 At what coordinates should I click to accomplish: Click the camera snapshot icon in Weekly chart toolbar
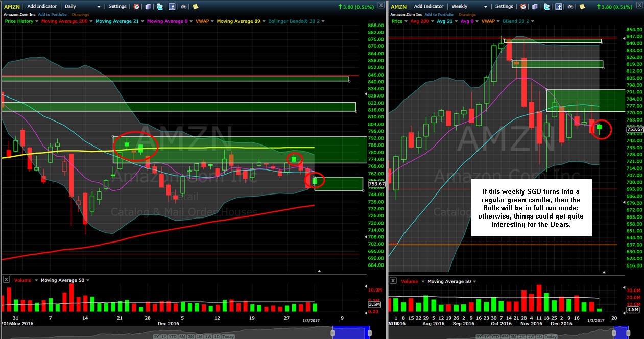[x=570, y=7]
